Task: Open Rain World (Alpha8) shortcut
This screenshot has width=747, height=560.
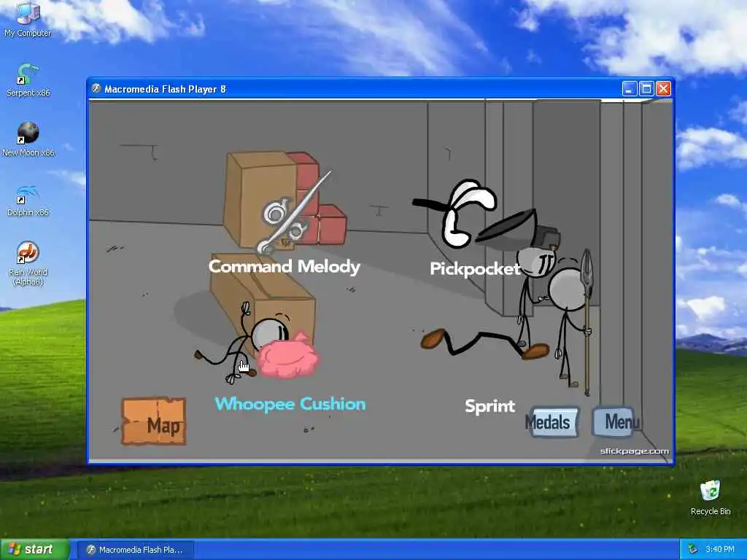Action: [28, 262]
